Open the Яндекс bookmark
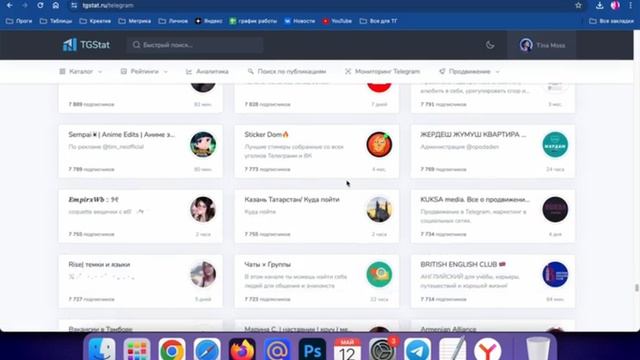This screenshot has width=640, height=360. [x=209, y=21]
